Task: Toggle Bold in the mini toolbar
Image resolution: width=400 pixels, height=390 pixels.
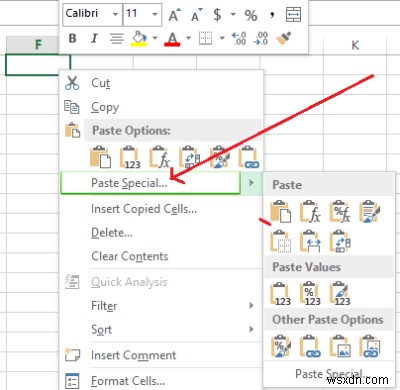Action: (x=72, y=39)
